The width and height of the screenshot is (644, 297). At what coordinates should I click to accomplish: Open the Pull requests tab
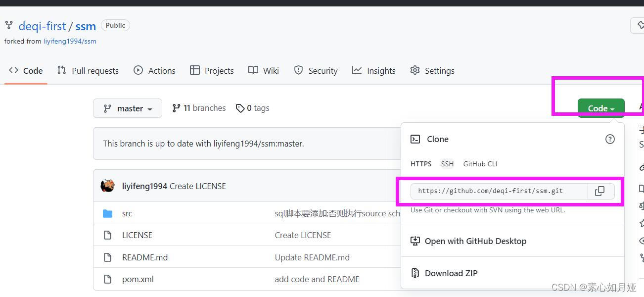[x=88, y=71]
